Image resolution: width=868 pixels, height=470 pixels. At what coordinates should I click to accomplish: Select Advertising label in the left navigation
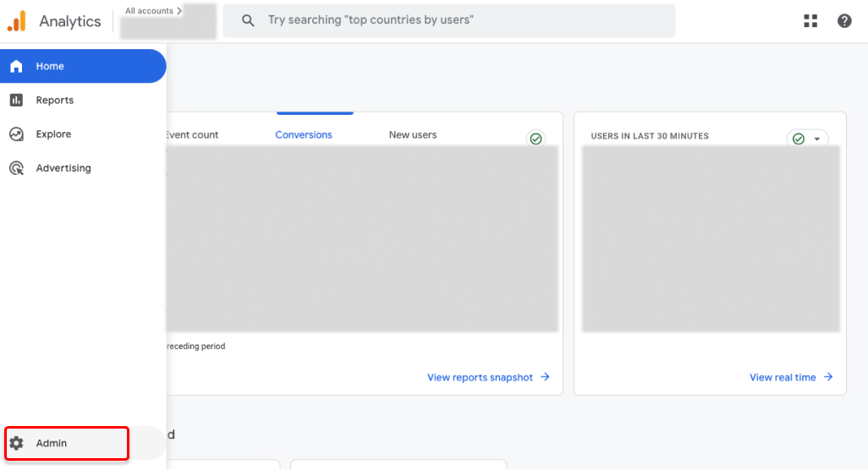coord(63,168)
